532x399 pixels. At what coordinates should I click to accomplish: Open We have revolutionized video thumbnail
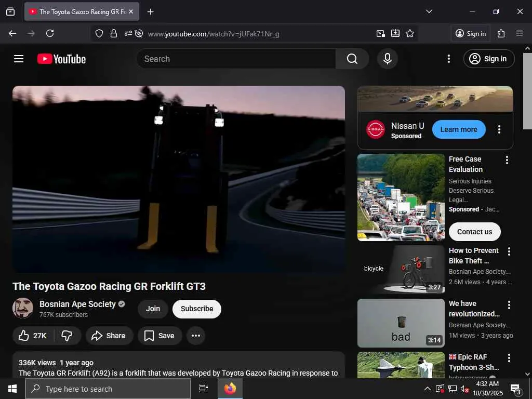coord(401,323)
